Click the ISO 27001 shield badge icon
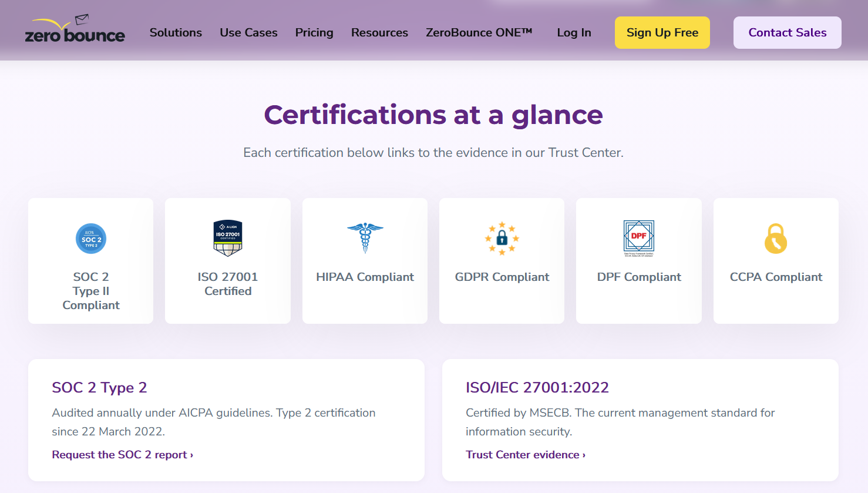 228,238
